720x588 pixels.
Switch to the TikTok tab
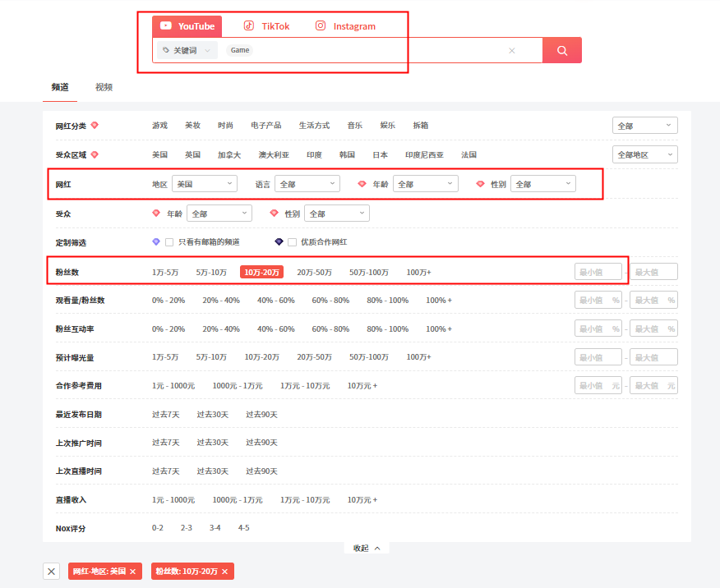[267, 26]
